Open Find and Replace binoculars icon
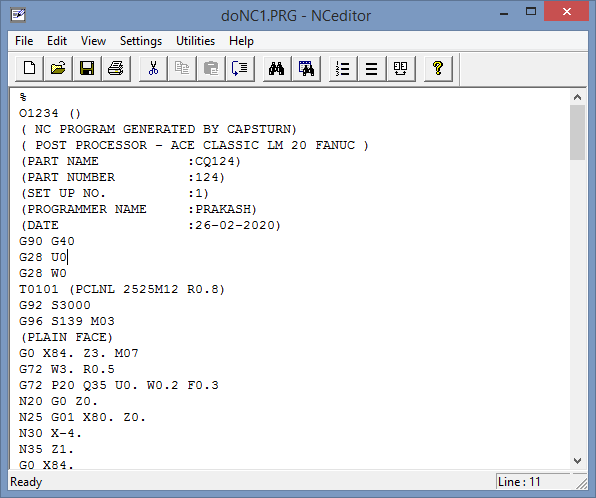This screenshot has height=498, width=596. [x=306, y=69]
